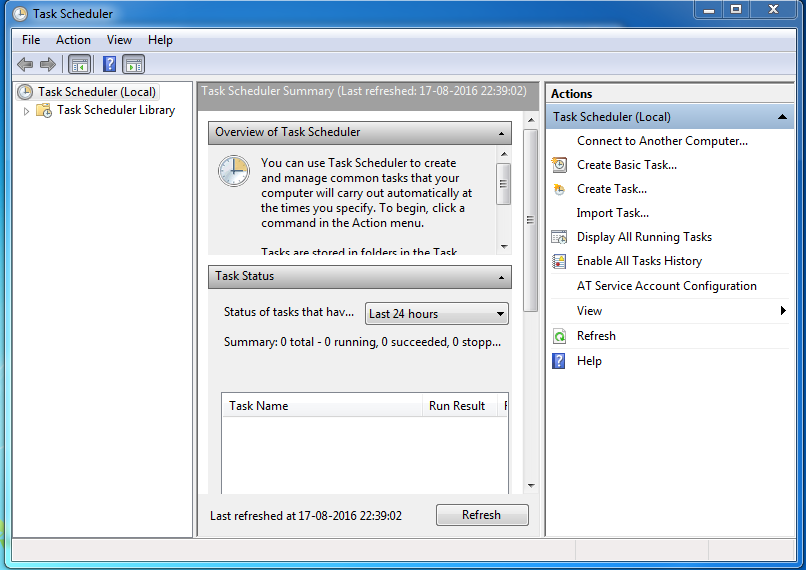The height and width of the screenshot is (570, 806).
Task: Click the Actions pane title
Action: pyautogui.click(x=572, y=94)
